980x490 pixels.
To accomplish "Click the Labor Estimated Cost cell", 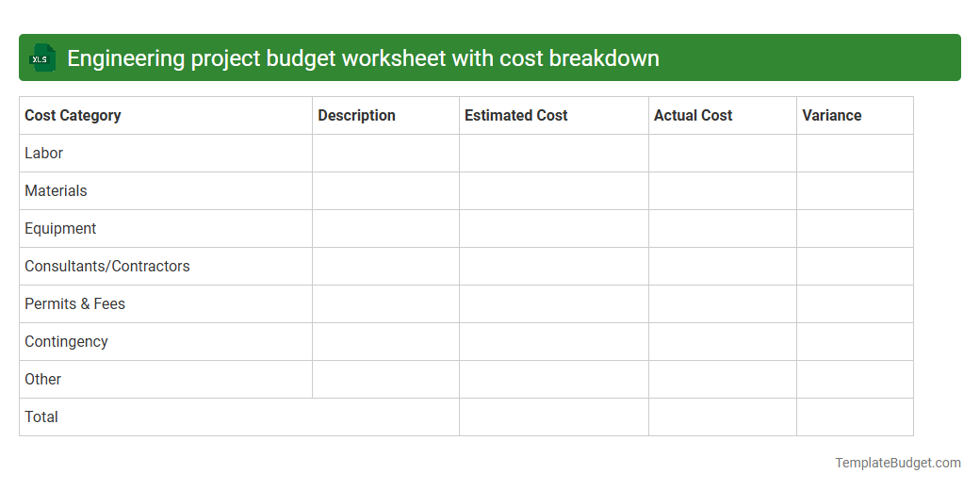I will tap(554, 153).
